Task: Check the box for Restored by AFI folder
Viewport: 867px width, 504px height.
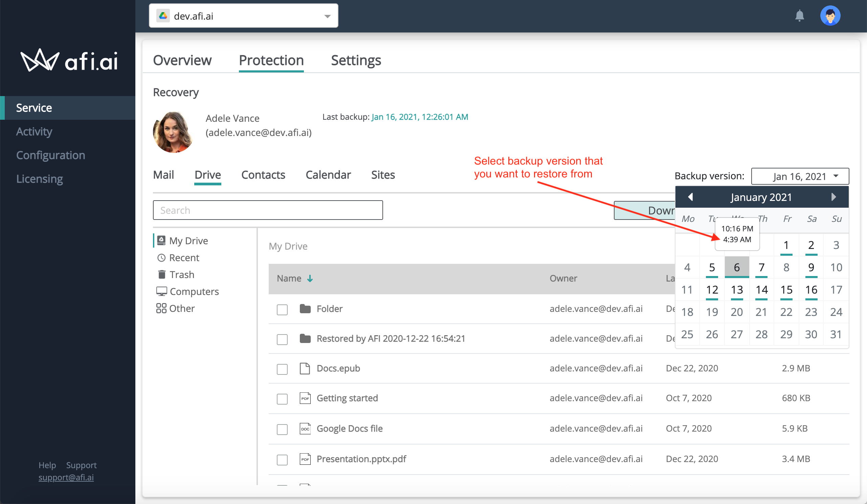Action: tap(282, 339)
